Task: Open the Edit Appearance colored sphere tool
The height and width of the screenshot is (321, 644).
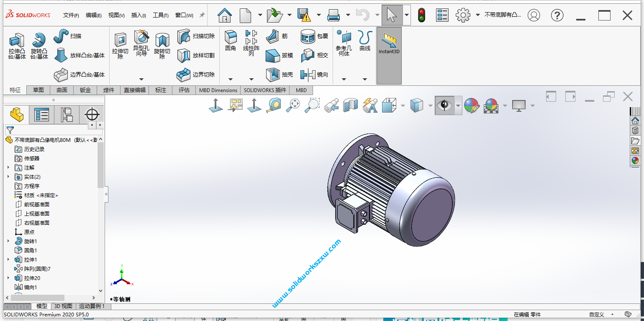Action: 472,105
